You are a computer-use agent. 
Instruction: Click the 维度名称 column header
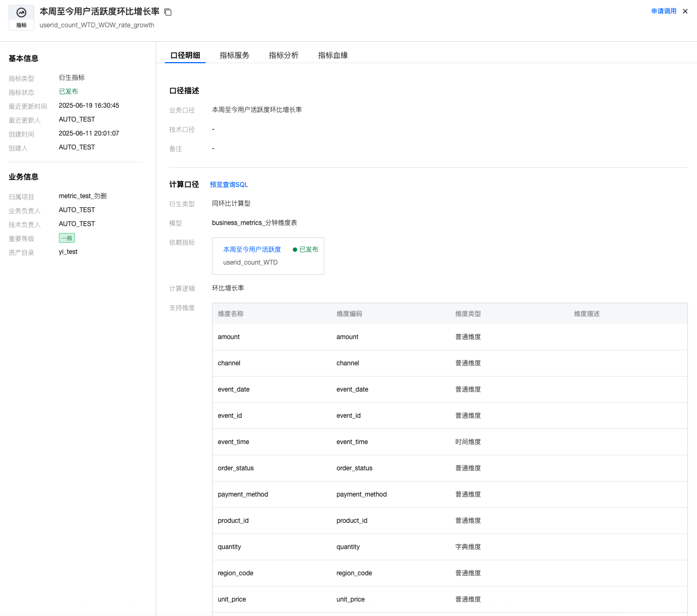point(231,314)
